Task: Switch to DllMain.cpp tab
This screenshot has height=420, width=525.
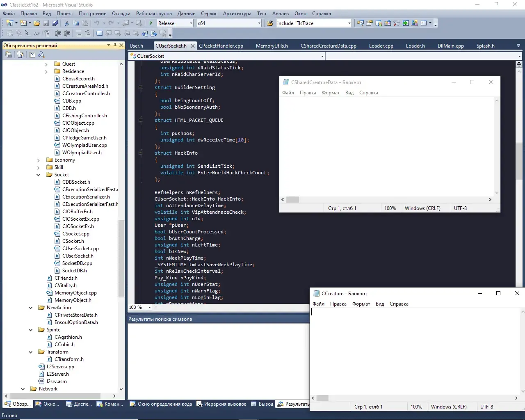Action: pos(450,46)
